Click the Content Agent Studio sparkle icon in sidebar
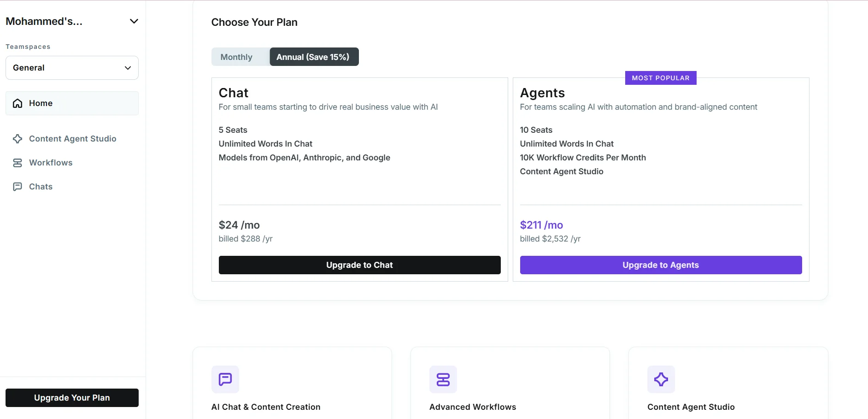The height and width of the screenshot is (419, 868). pyautogui.click(x=18, y=139)
